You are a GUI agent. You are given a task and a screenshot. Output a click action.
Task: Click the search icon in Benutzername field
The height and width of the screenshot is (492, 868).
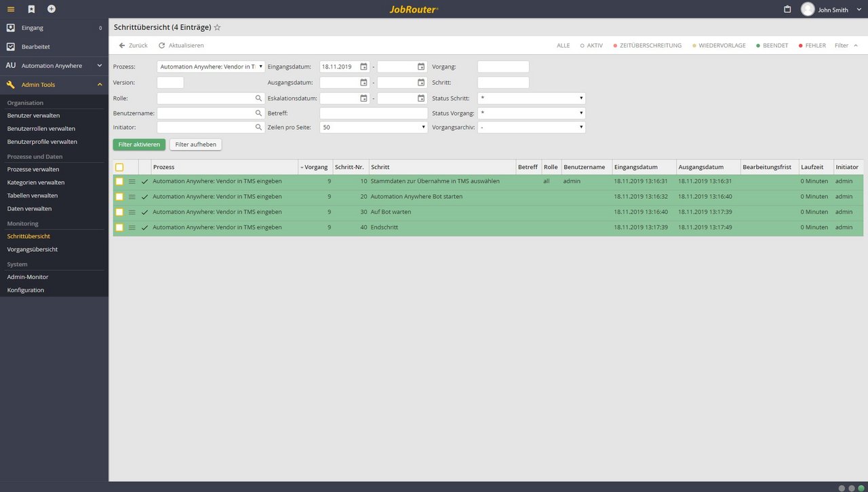(258, 113)
